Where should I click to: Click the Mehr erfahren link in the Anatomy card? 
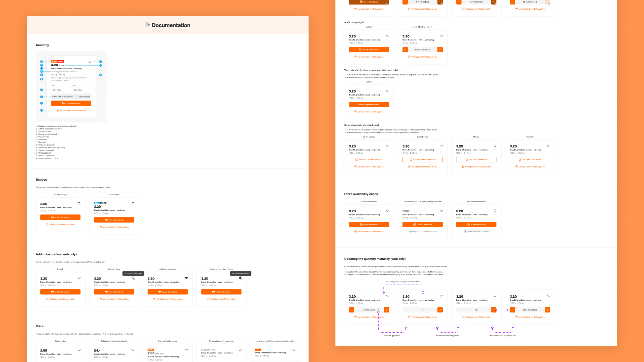click(x=85, y=97)
